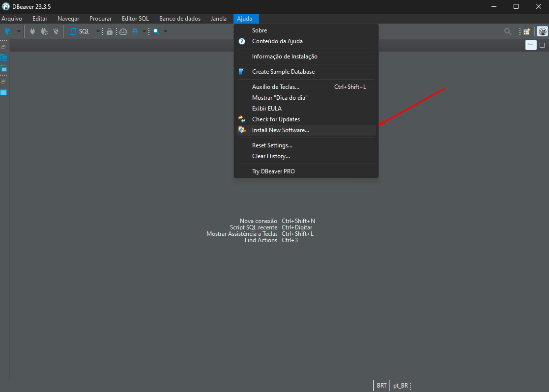This screenshot has height=392, width=549.
Task: Click Try DBeaver PRO
Action: [x=273, y=171]
